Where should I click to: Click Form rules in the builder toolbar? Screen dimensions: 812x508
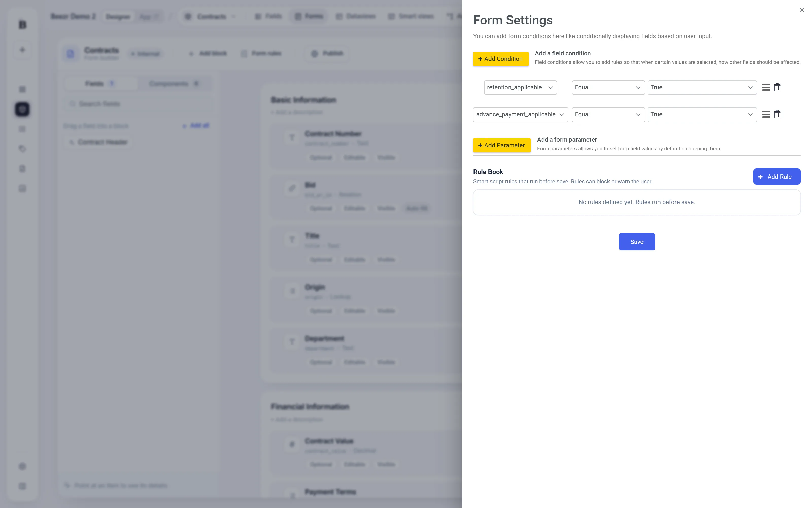coord(261,53)
